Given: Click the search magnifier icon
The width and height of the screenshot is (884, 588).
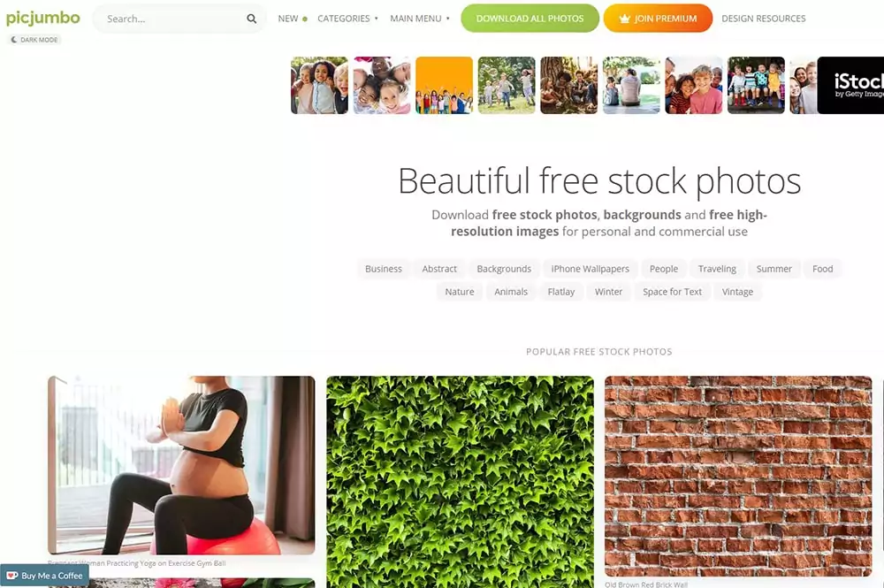Looking at the screenshot, I should click(x=251, y=19).
